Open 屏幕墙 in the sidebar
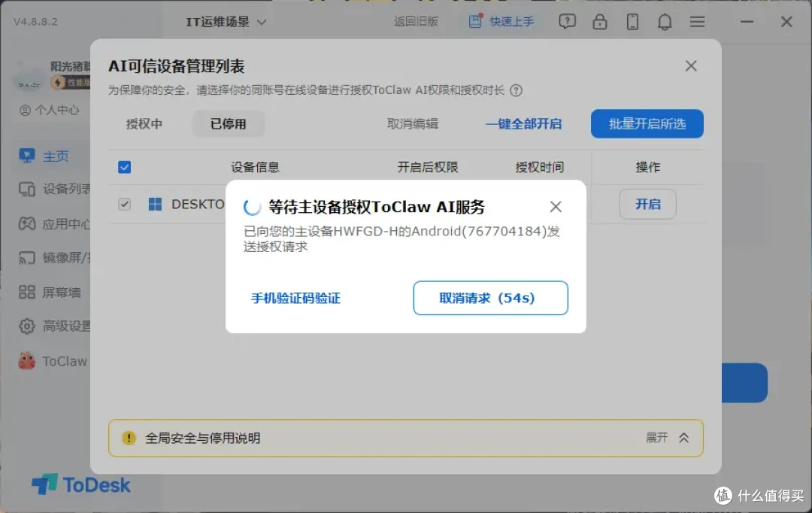 pyautogui.click(x=50, y=293)
